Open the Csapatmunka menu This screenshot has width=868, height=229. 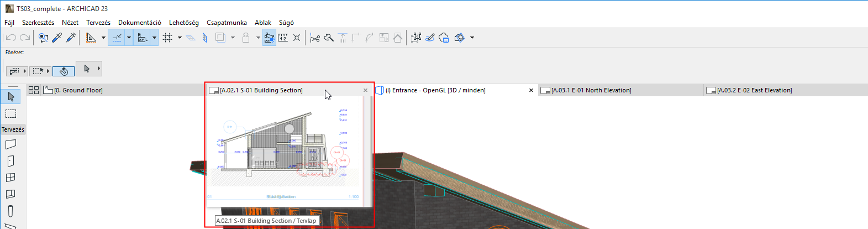227,23
